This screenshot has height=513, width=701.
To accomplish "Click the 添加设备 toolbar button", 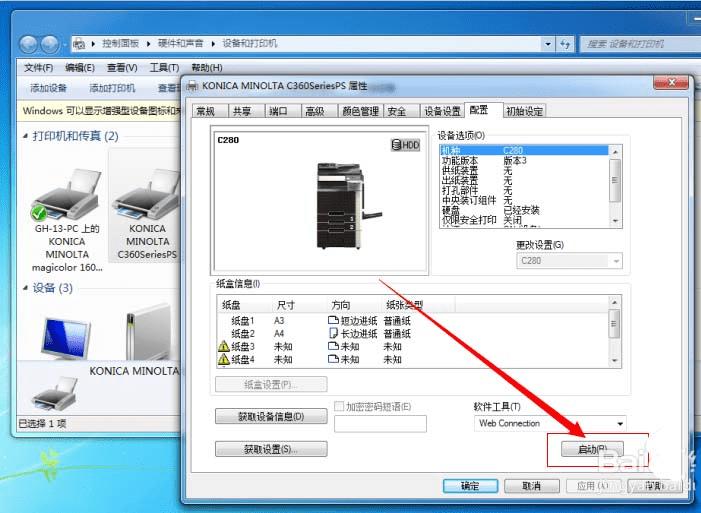I will point(48,88).
